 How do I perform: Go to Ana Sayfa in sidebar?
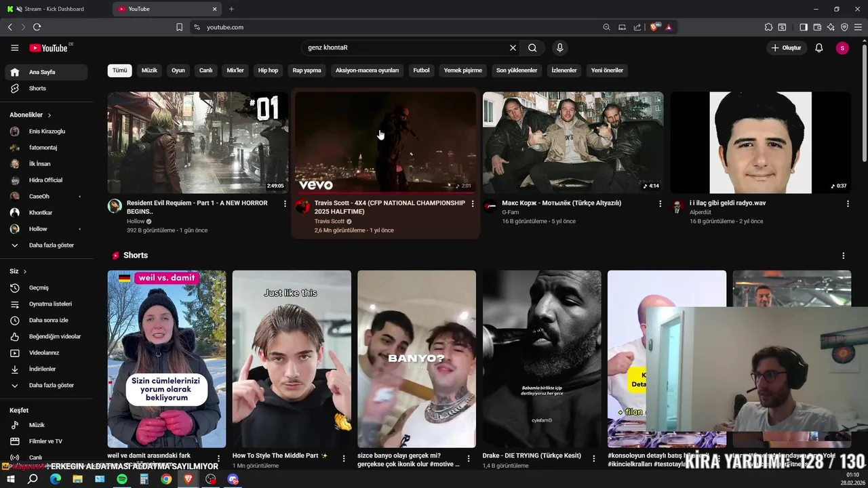coord(46,72)
